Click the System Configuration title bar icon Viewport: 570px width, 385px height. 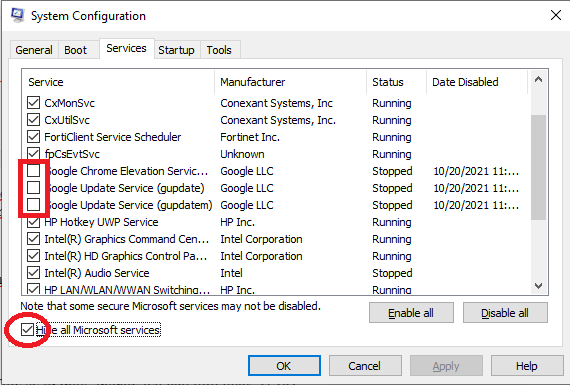(17, 15)
